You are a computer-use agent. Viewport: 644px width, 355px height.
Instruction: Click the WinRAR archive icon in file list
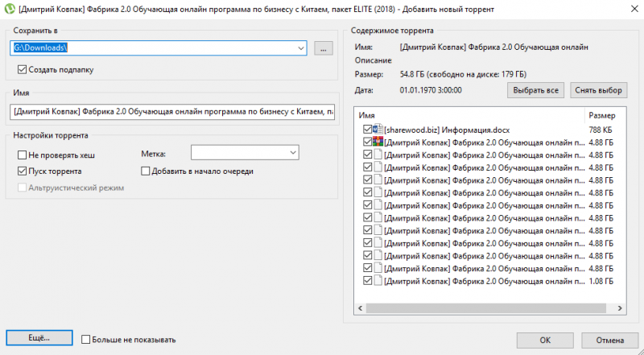[x=378, y=142]
